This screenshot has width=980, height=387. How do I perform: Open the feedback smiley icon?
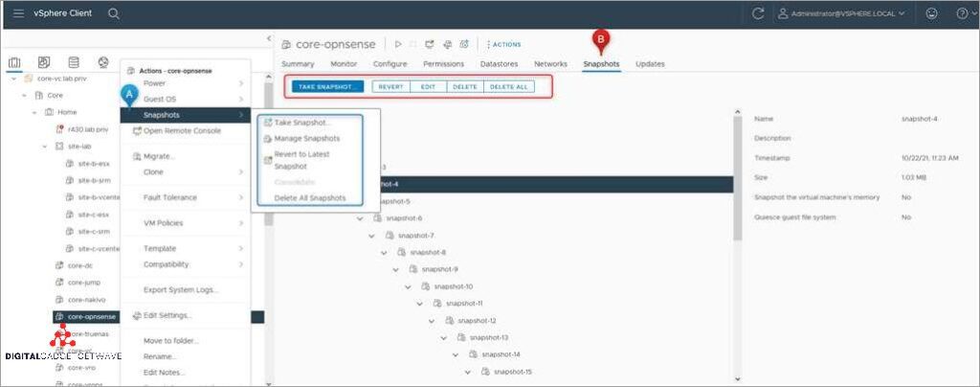point(931,13)
